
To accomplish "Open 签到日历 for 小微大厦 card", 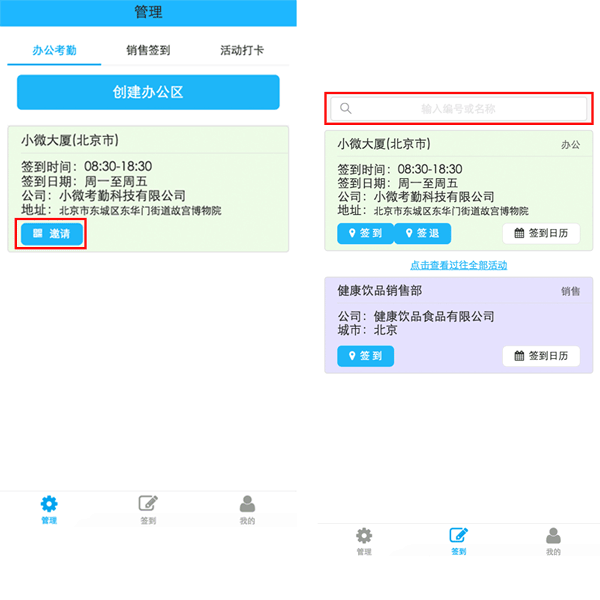I will [x=541, y=233].
